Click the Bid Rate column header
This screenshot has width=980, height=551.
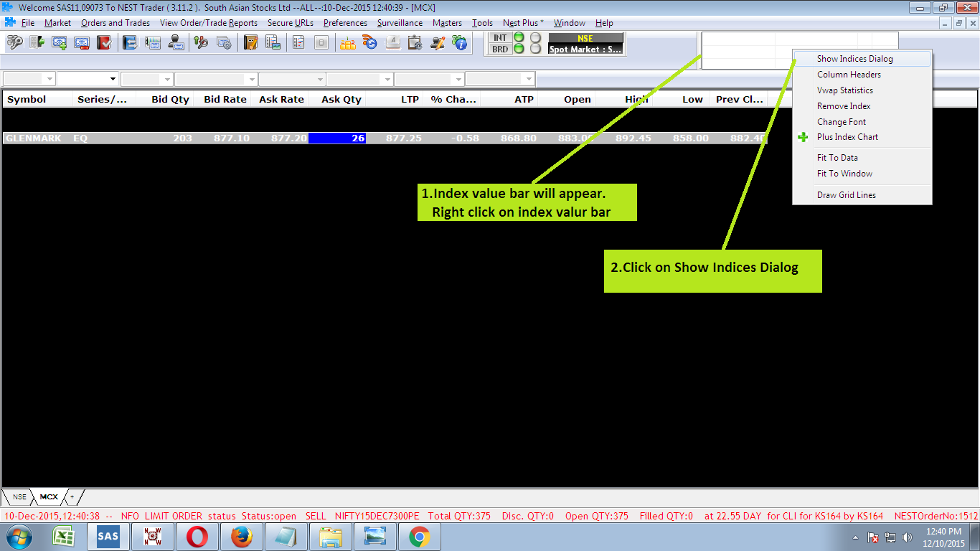tap(222, 99)
